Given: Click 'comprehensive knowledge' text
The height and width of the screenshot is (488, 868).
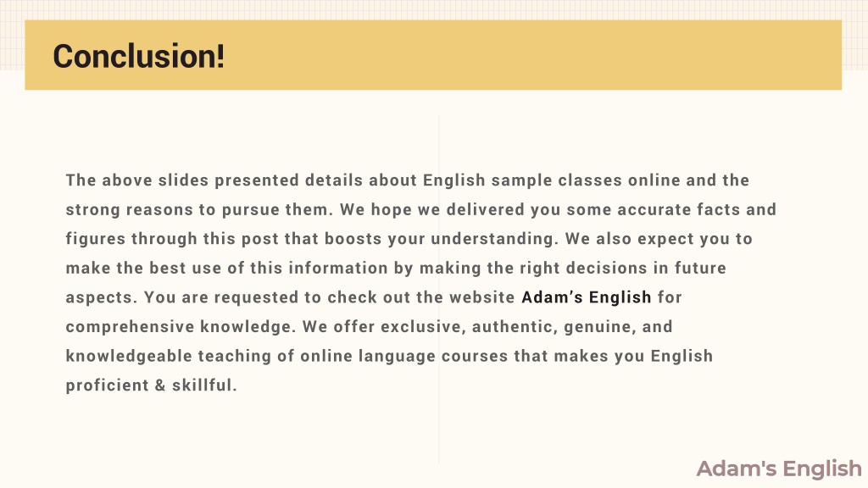Looking at the screenshot, I should (178, 326).
